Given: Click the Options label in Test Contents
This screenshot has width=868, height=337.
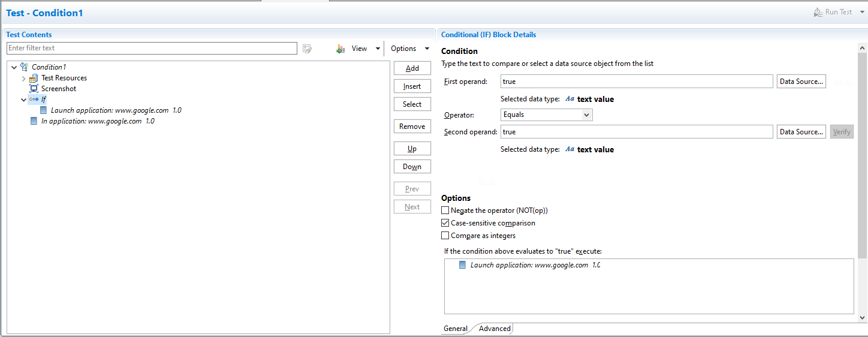Looking at the screenshot, I should pyautogui.click(x=403, y=49).
